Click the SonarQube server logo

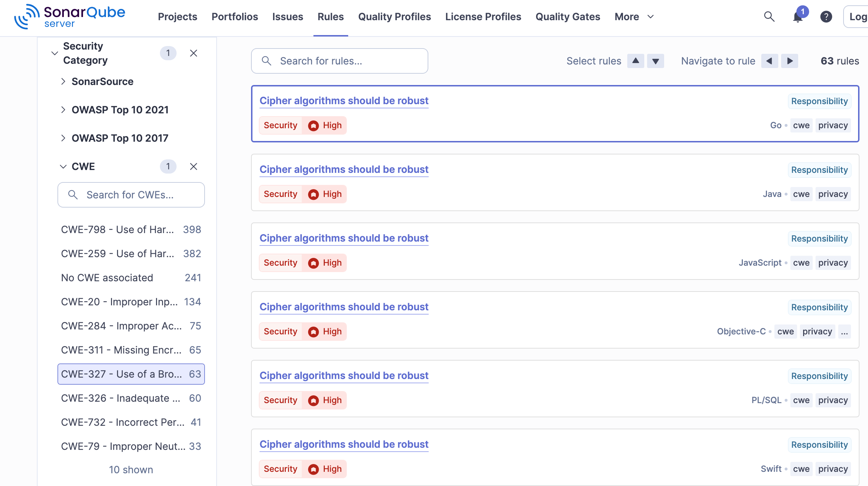click(x=70, y=17)
